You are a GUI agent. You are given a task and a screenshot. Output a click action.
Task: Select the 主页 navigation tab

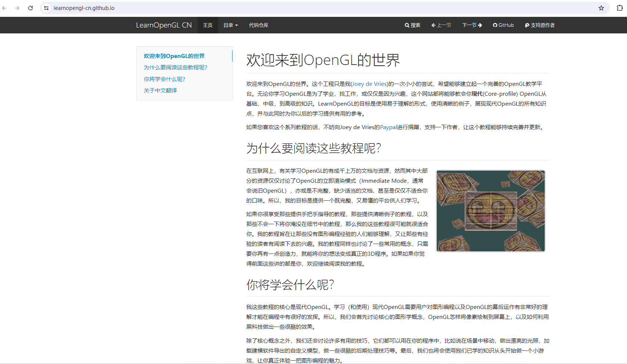pyautogui.click(x=208, y=25)
